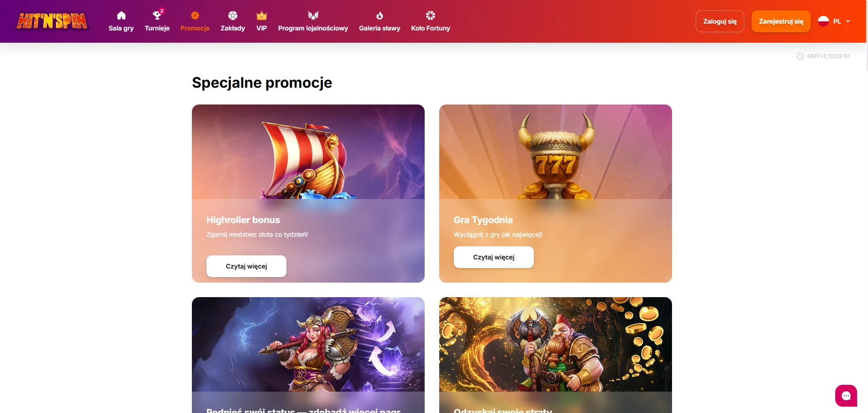Open the live chat bubble icon
This screenshot has width=868, height=413.
(x=846, y=396)
